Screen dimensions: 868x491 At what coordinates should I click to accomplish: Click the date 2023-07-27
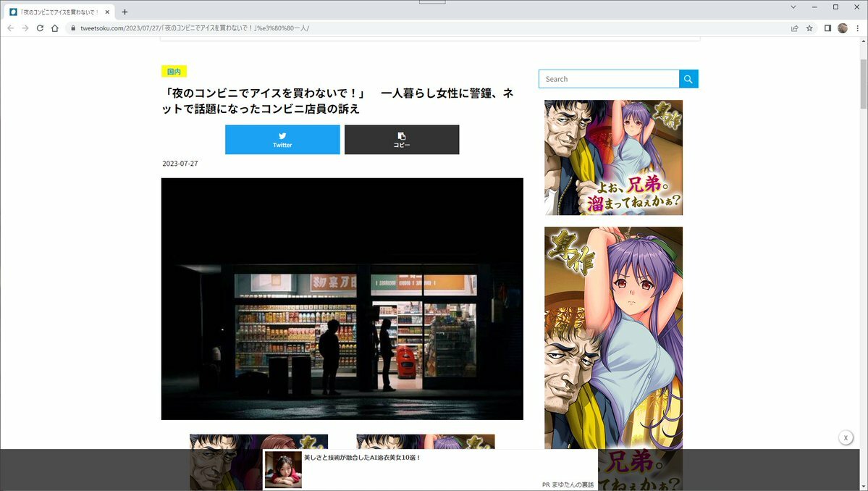(180, 163)
